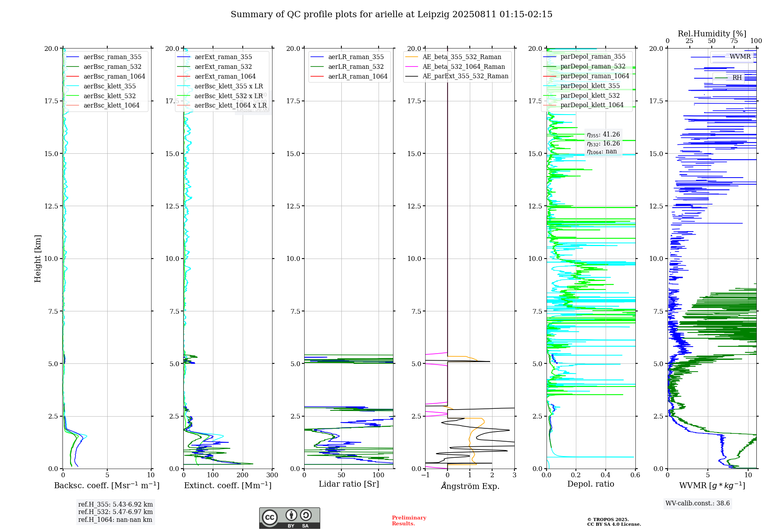Click the RH legend entry
The width and height of the screenshot is (783, 532).
(728, 78)
